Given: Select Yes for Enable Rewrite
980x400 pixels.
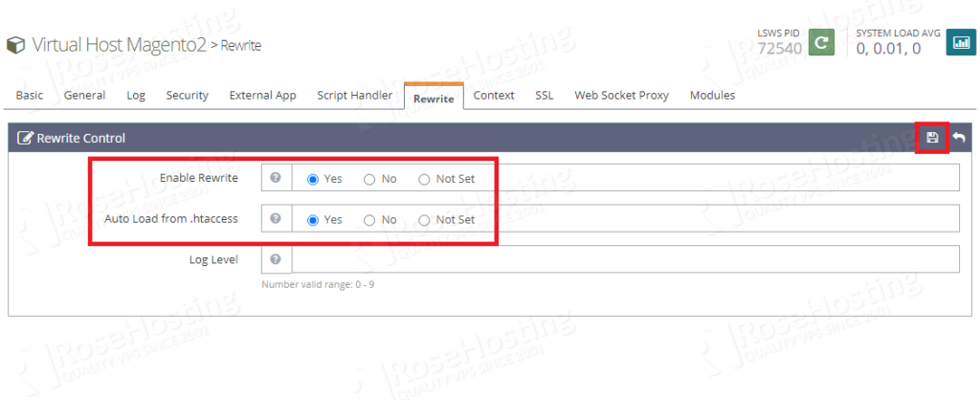Looking at the screenshot, I should coord(312,179).
